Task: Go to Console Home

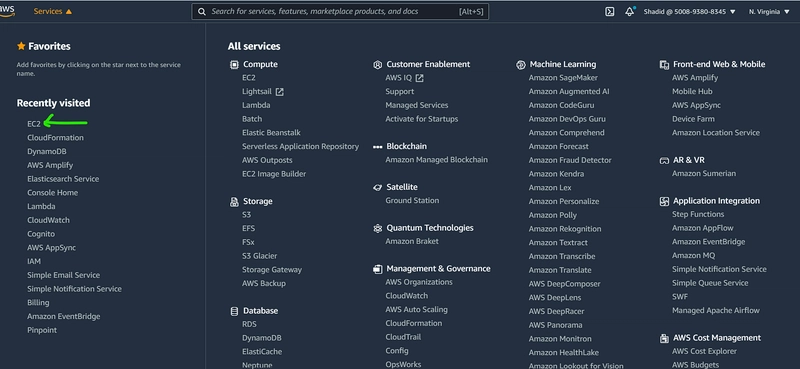Action: tap(53, 193)
